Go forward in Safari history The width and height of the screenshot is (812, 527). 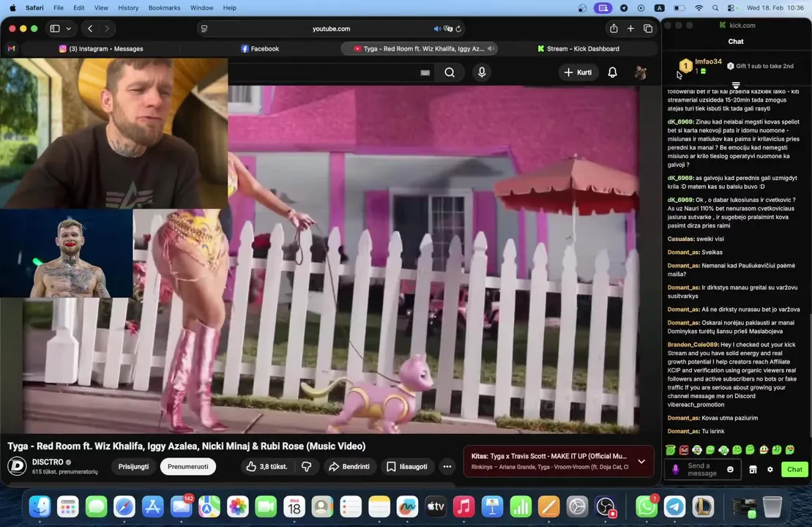click(107, 29)
